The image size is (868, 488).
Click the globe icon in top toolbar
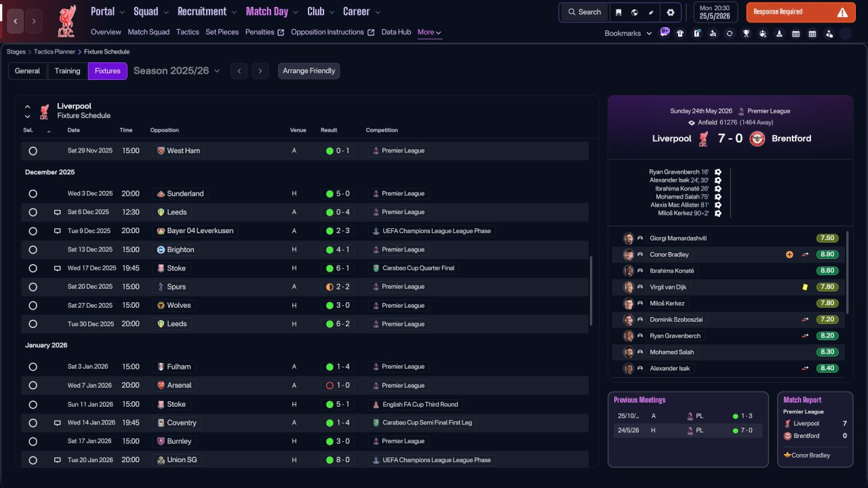[x=635, y=12]
